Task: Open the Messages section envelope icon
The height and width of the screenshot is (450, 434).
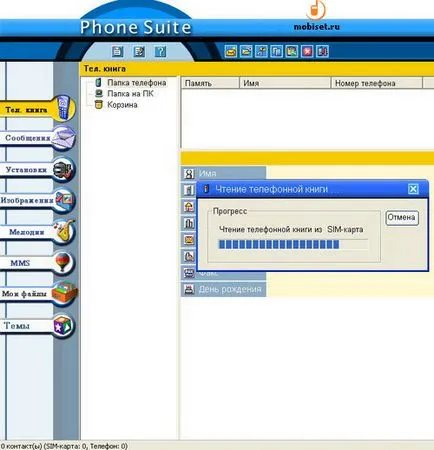Action: pyautogui.click(x=65, y=137)
